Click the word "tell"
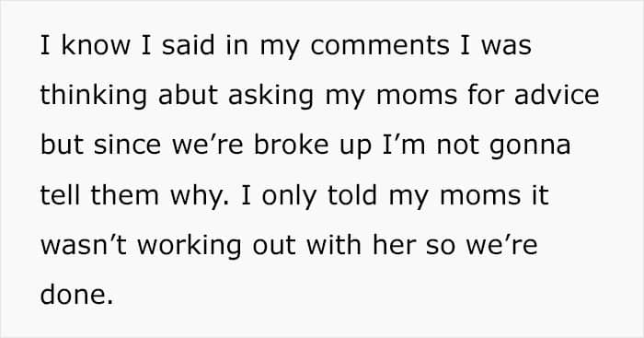Image resolution: width=644 pixels, height=338 pixels. pyautogui.click(x=60, y=195)
